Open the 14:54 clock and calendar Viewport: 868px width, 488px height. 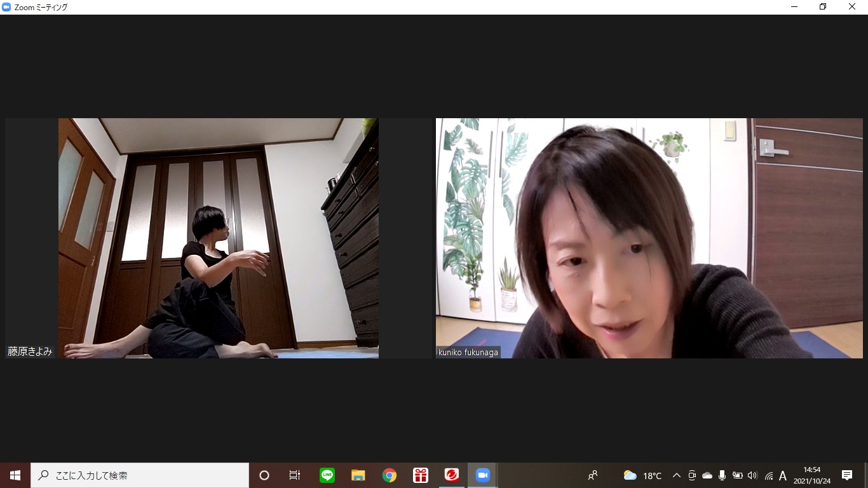[x=812, y=475]
